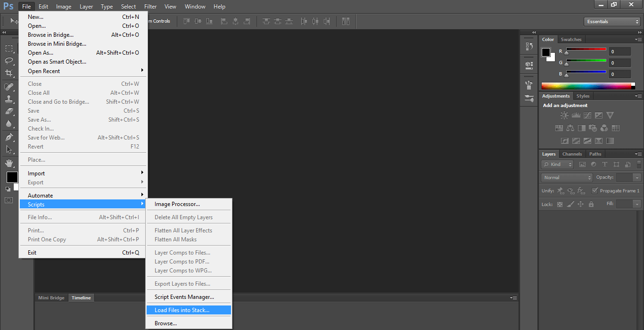Click Browse in Bridge menu item
Viewport: 644px width, 330px height.
tap(83, 35)
